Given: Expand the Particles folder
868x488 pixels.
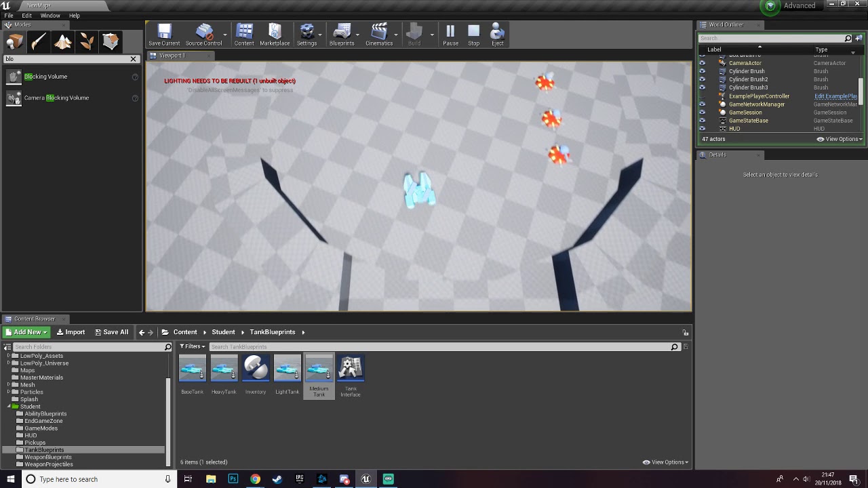Looking at the screenshot, I should click(x=8, y=392).
